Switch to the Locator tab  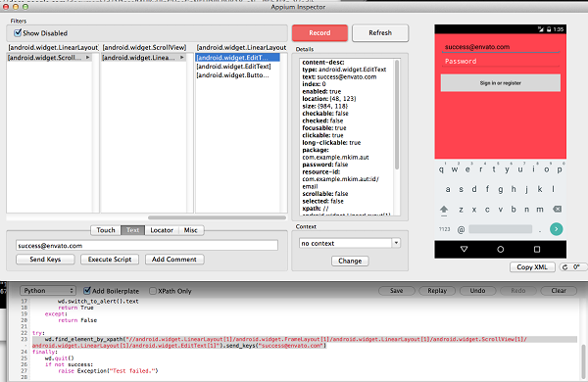pos(162,230)
